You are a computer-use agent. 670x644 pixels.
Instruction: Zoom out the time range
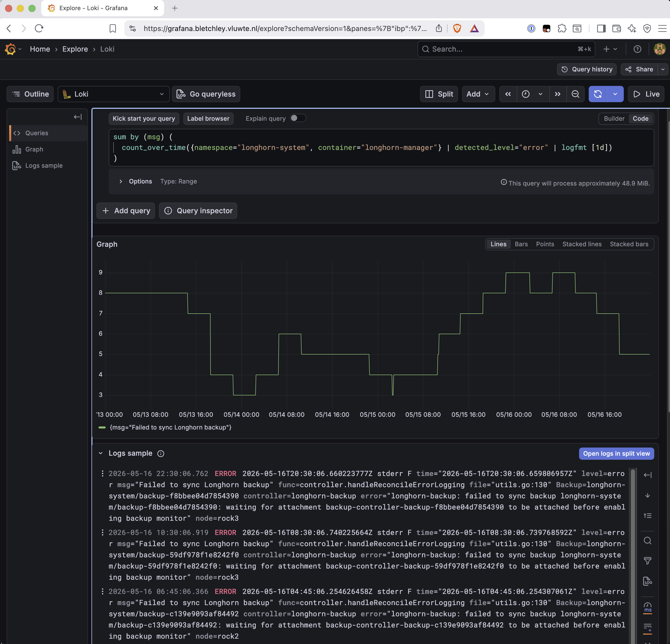pos(575,94)
